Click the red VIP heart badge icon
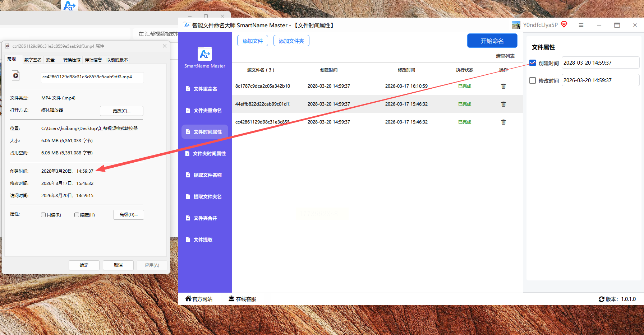644x335 pixels. pos(564,24)
